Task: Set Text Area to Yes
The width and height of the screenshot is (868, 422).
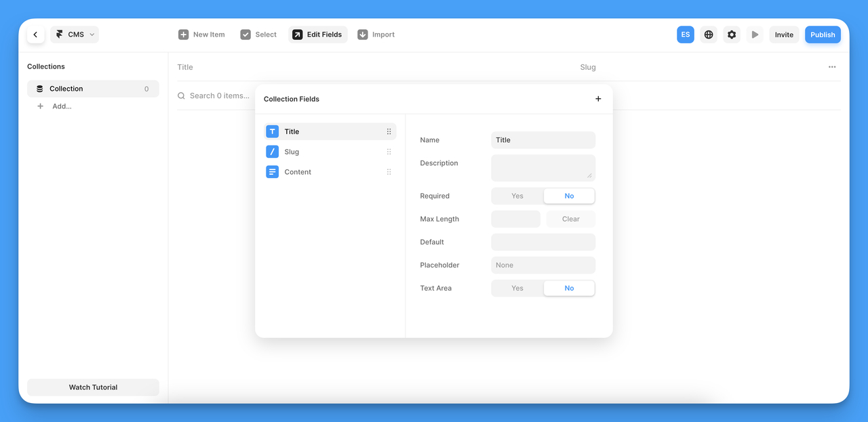Action: [517, 288]
